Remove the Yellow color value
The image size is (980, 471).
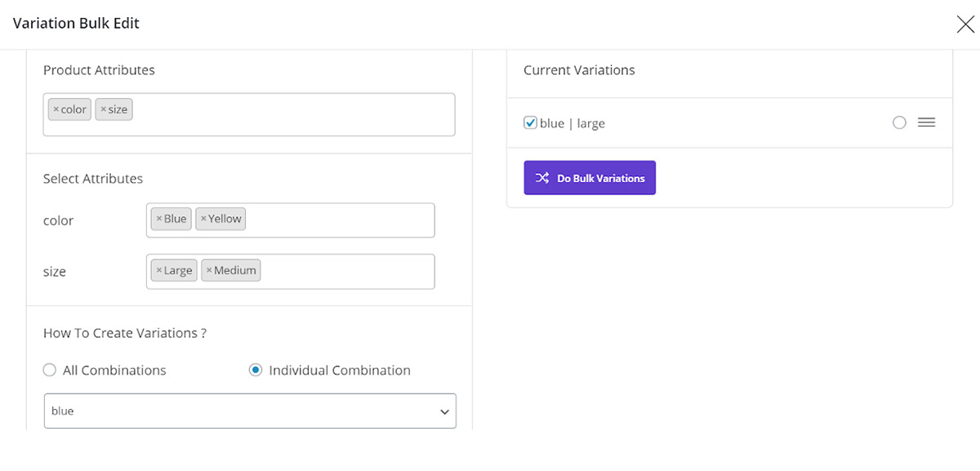pos(203,219)
